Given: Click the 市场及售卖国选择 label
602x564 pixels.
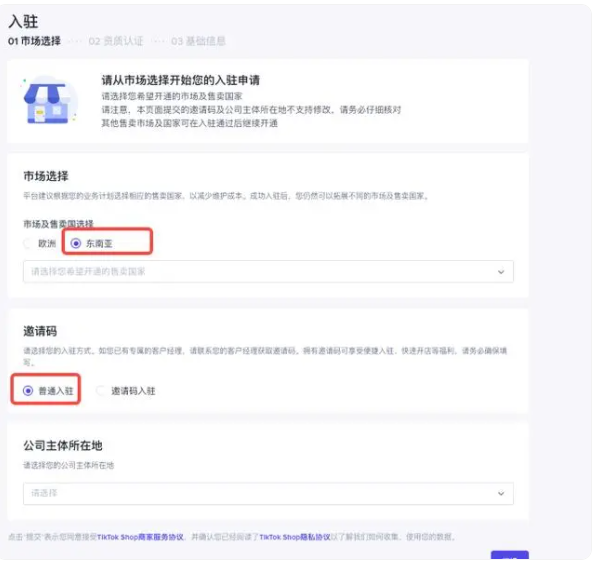Looking at the screenshot, I should 58,224.
